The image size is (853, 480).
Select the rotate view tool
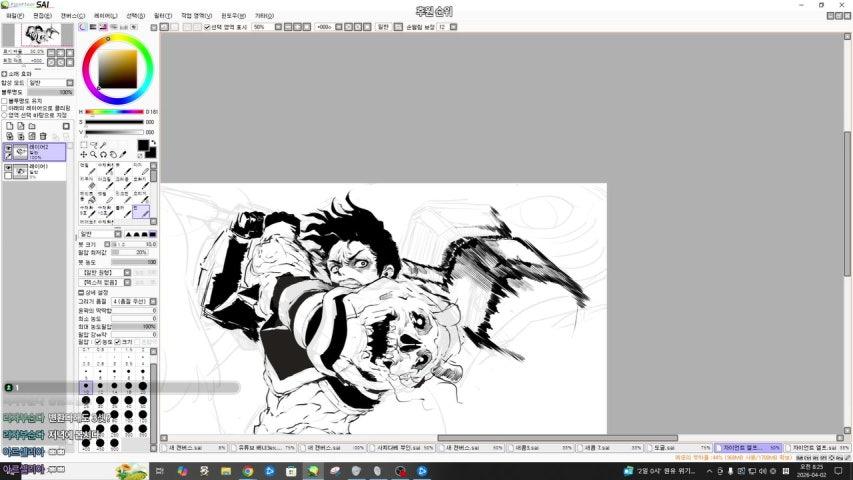coord(103,155)
